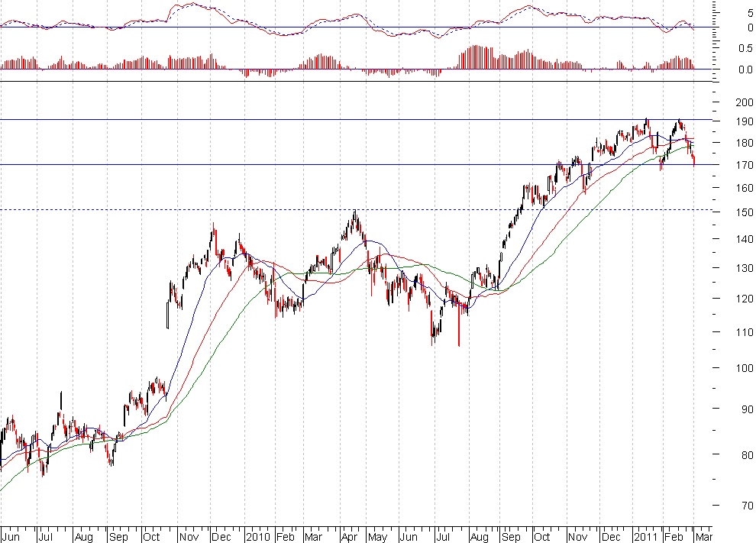The width and height of the screenshot is (756, 543).
Task: Select the "2011" year label on time axis
Action: point(645,537)
